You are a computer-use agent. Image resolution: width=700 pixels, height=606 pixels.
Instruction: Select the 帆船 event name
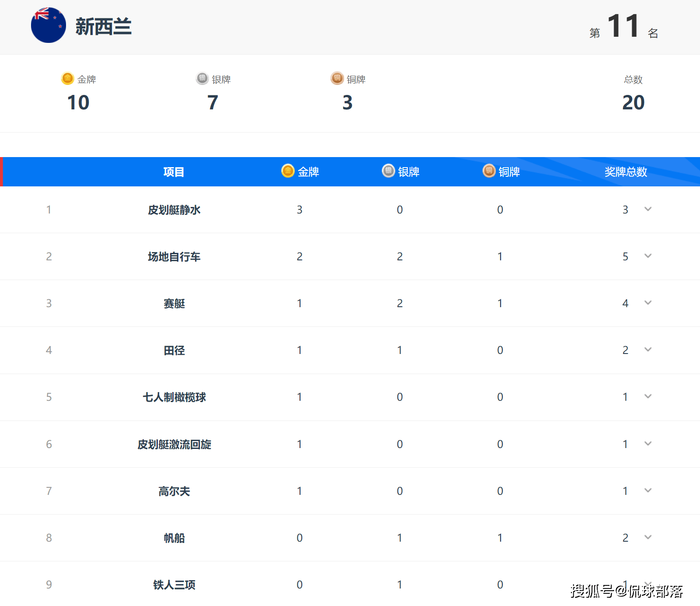(174, 538)
